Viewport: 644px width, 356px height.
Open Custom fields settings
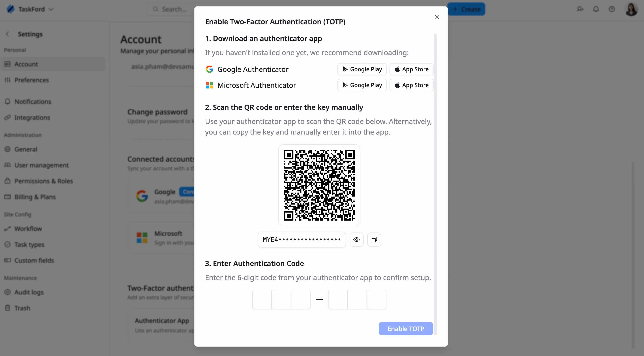(x=53, y=260)
